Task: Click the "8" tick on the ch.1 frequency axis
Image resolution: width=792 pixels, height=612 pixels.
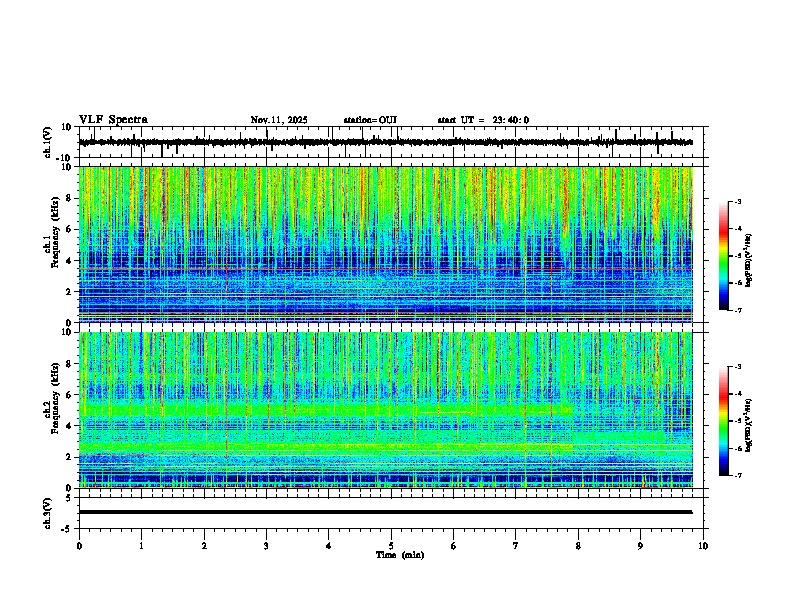Action: pyautogui.click(x=70, y=198)
